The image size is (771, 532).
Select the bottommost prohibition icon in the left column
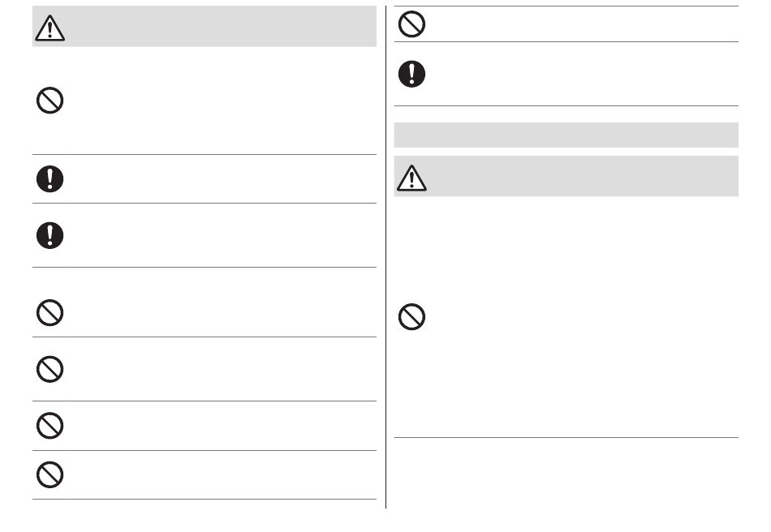50,474
